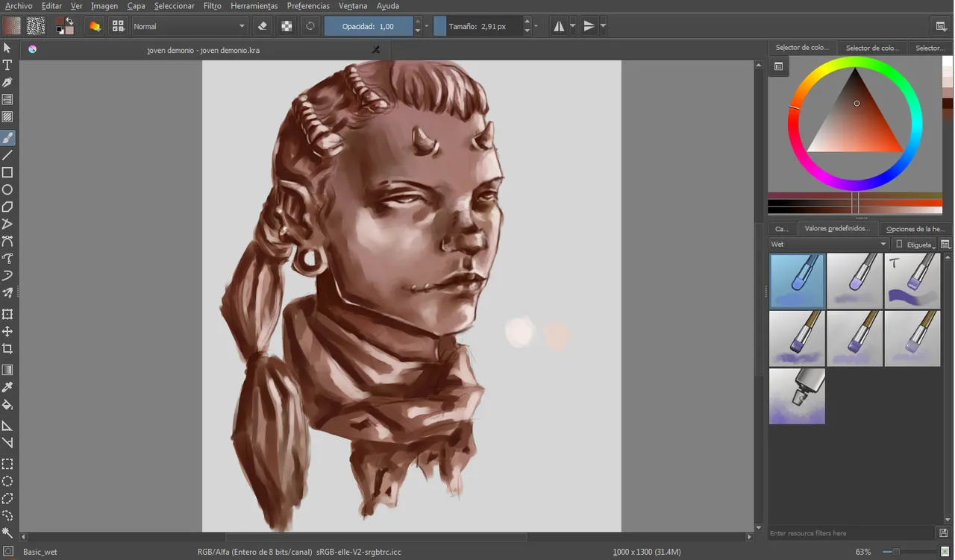Screen dimensions: 955x560
Task: Expand the brush size options arrow
Action: point(536,26)
